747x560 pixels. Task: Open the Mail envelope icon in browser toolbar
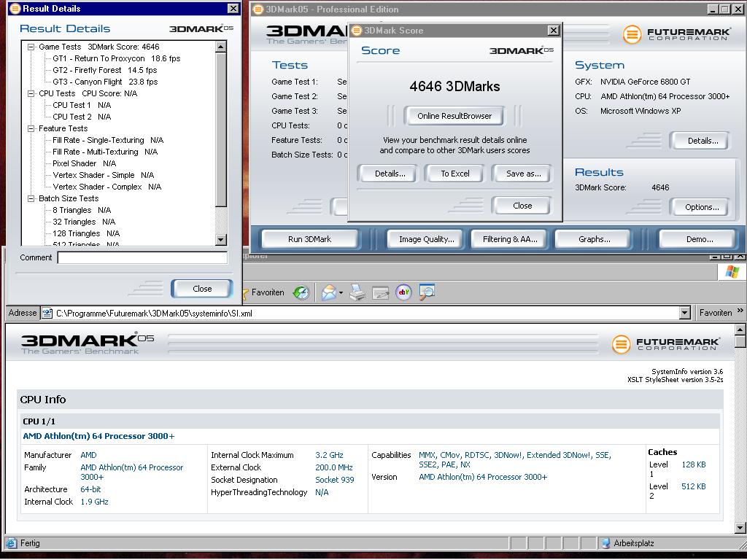[x=329, y=292]
